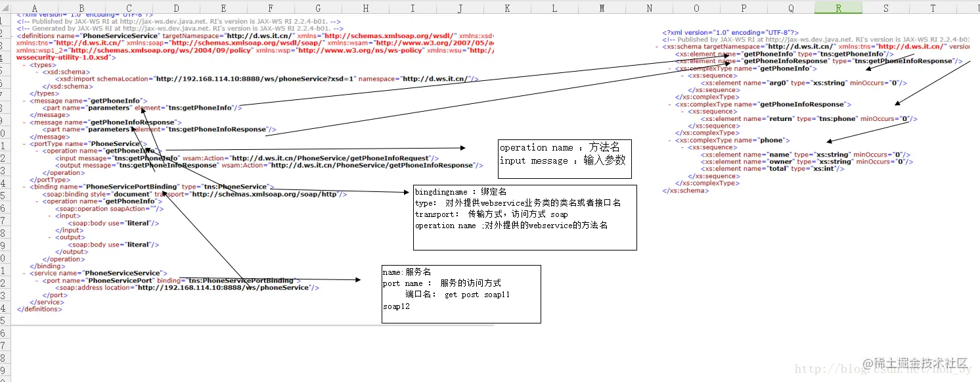Select column H header
Viewport: 980px width, 382px height.
coord(365,7)
